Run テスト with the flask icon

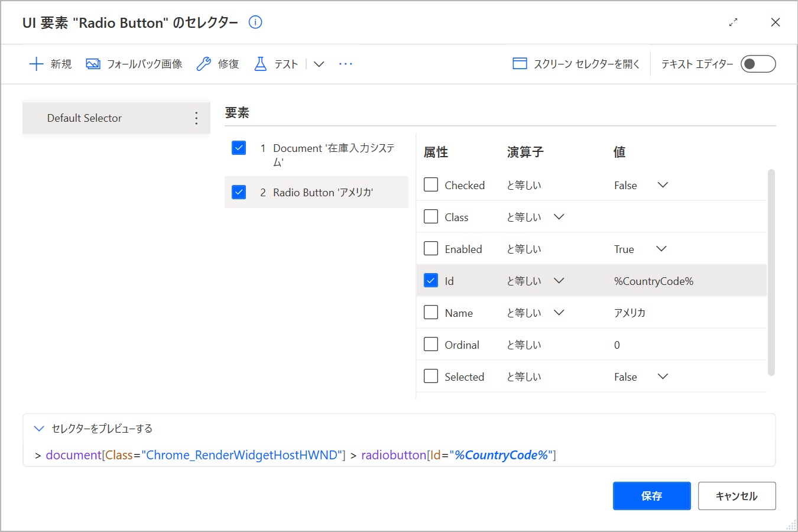pos(276,64)
